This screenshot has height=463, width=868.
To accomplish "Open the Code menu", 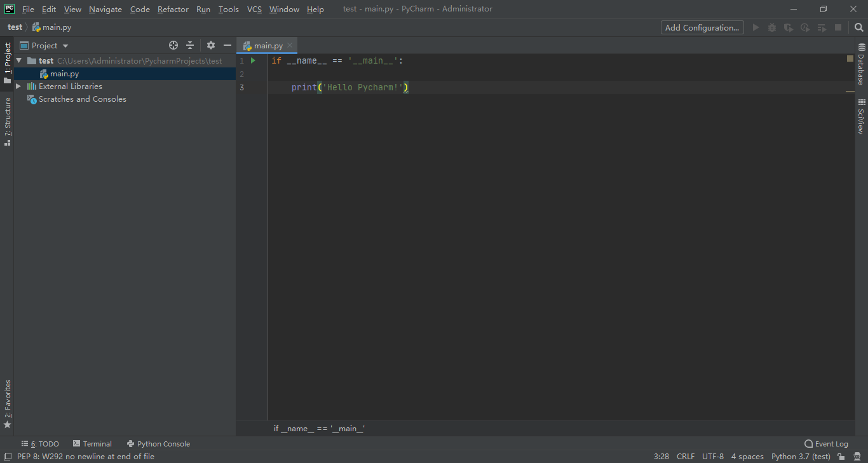I will (x=140, y=9).
